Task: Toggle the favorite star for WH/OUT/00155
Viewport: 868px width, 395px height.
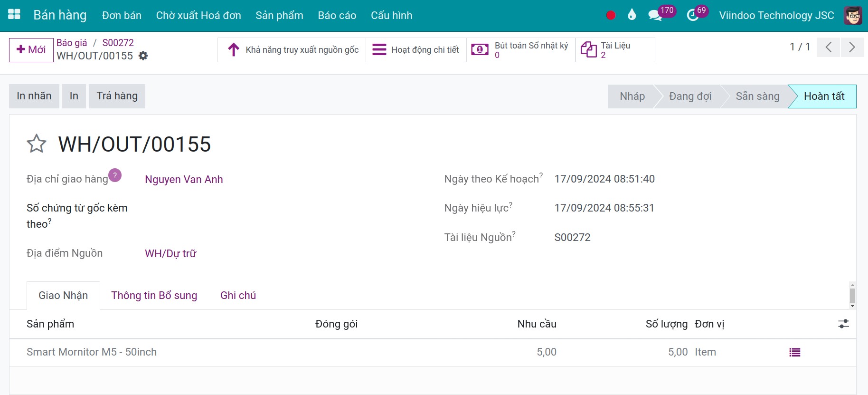Action: point(37,144)
